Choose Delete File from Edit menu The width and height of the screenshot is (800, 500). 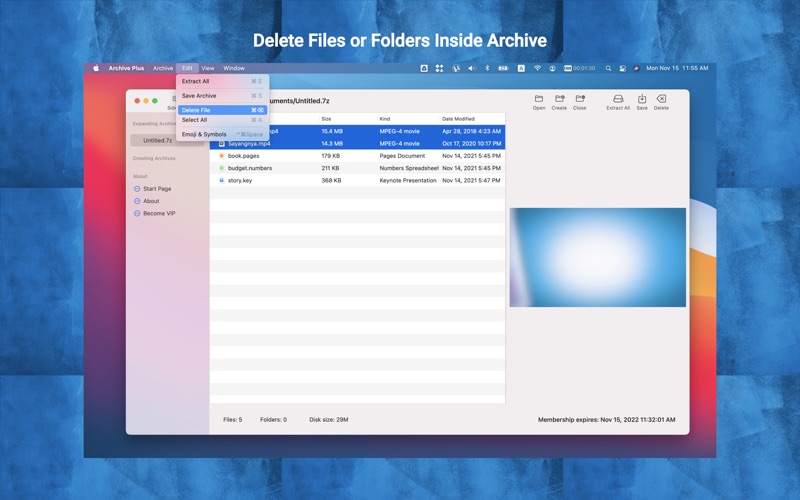(x=222, y=110)
